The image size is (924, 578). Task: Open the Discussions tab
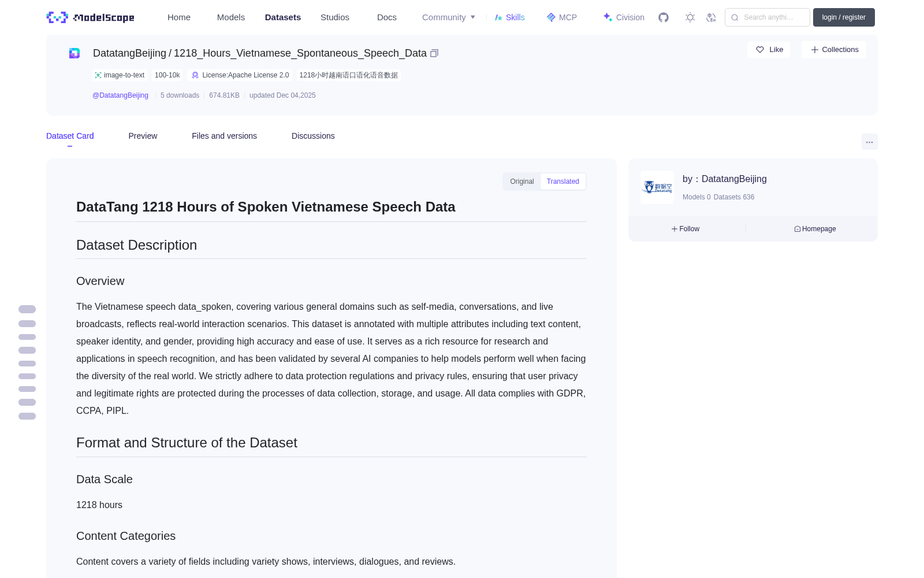[x=313, y=136]
